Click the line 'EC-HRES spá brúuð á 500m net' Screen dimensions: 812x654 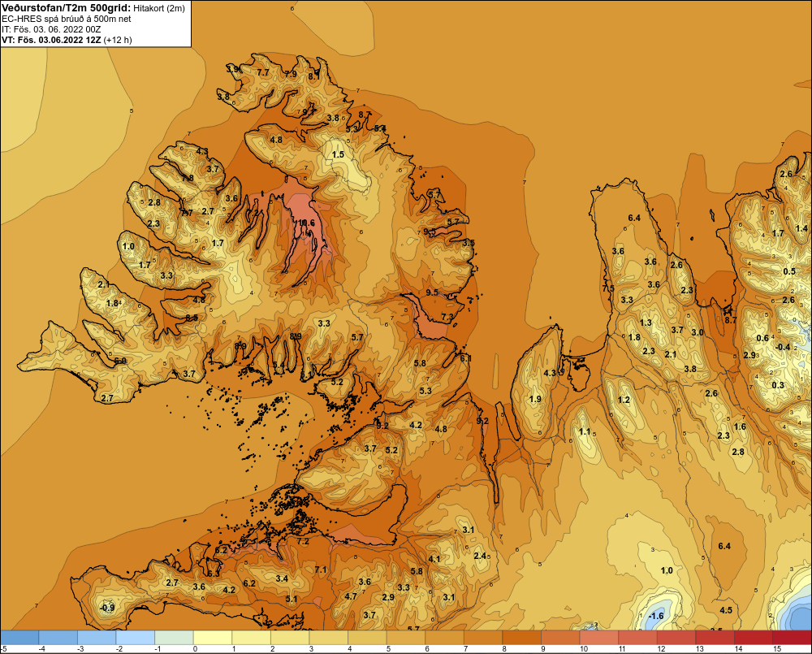click(x=67, y=19)
